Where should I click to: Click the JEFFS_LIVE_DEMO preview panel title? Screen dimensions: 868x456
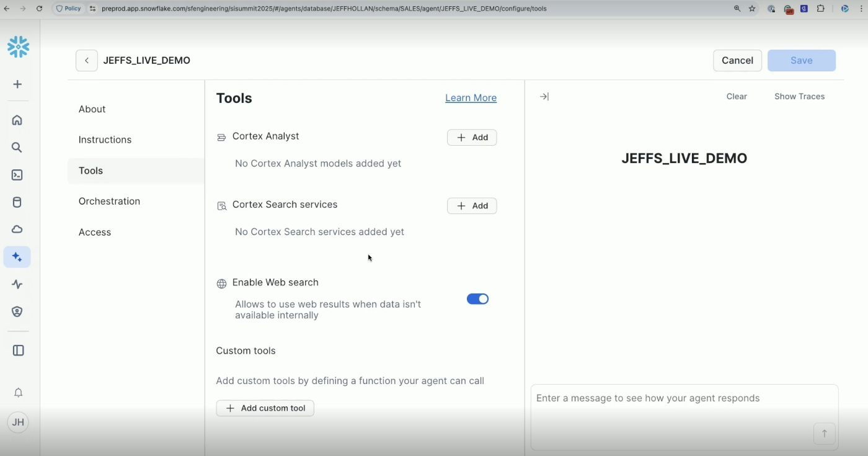coord(684,158)
